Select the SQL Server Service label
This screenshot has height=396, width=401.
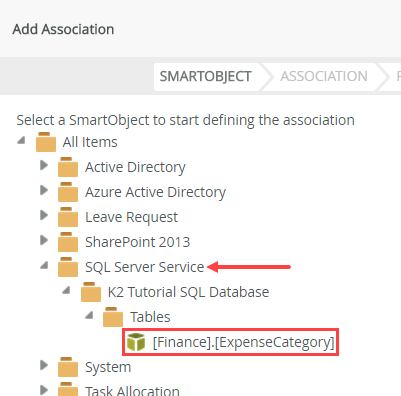pyautogui.click(x=144, y=267)
